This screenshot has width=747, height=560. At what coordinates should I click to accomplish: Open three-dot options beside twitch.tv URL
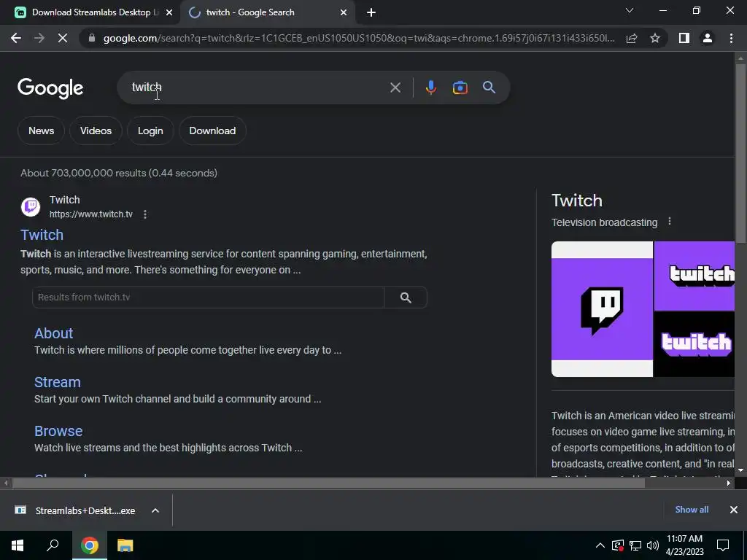[145, 214]
